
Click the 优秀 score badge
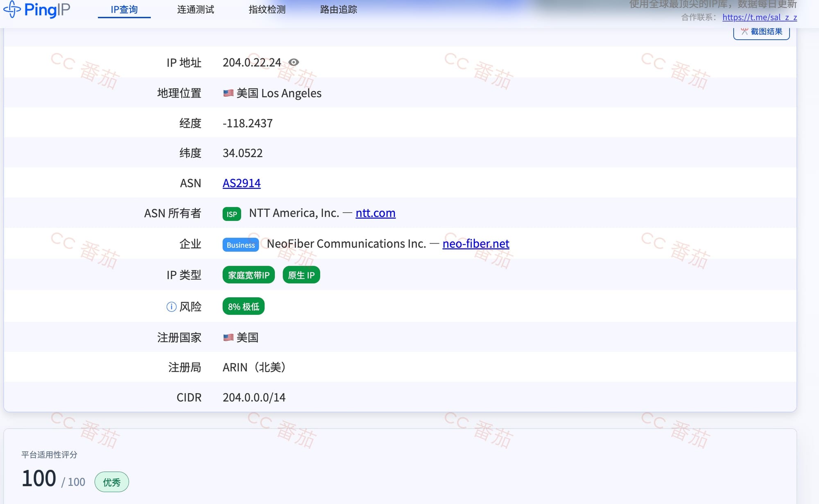tap(112, 482)
